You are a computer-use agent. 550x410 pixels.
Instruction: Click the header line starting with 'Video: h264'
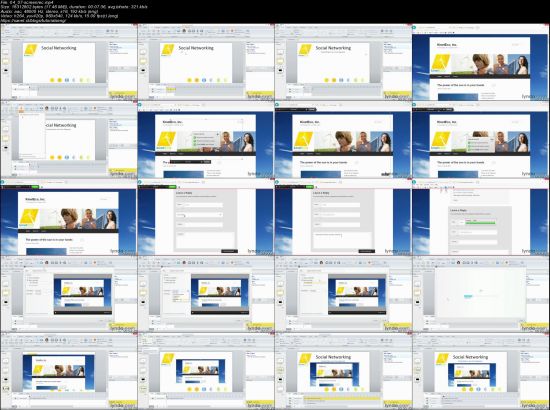click(x=59, y=16)
